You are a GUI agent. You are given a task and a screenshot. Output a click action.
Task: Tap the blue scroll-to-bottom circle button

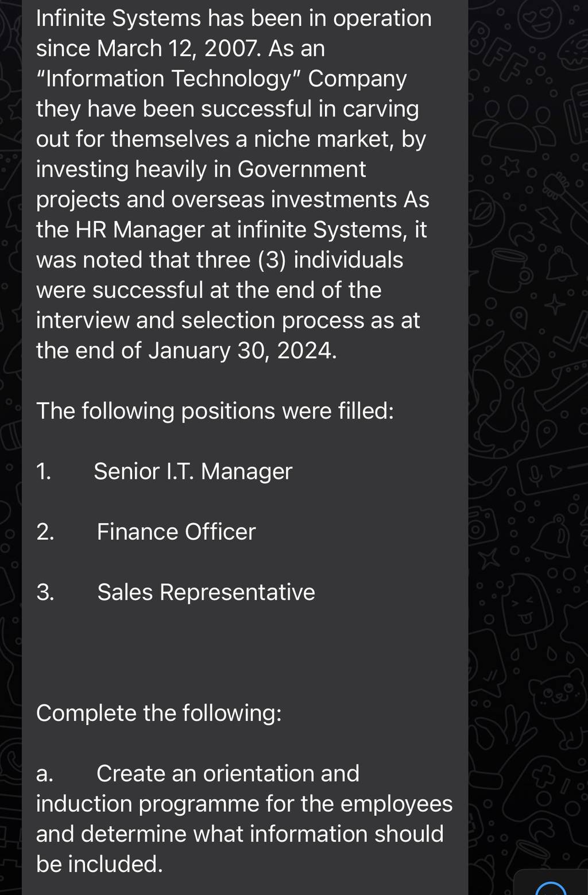click(x=551, y=888)
